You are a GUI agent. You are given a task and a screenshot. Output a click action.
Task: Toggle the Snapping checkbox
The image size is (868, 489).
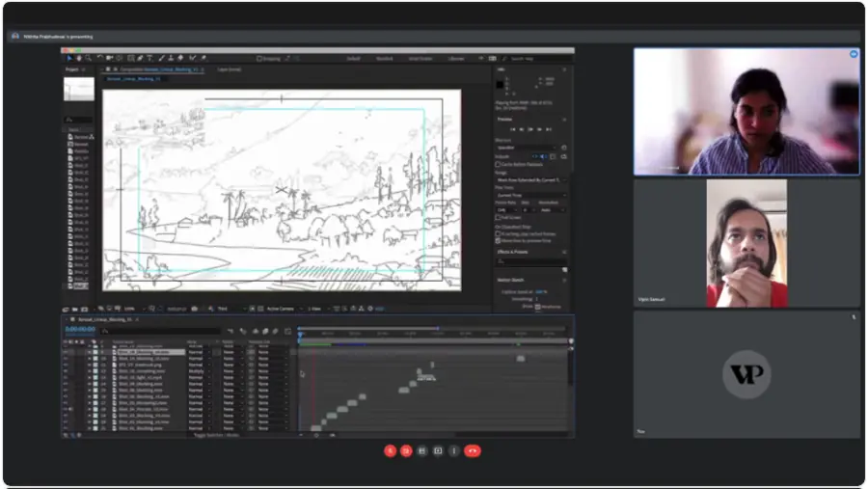tap(259, 58)
